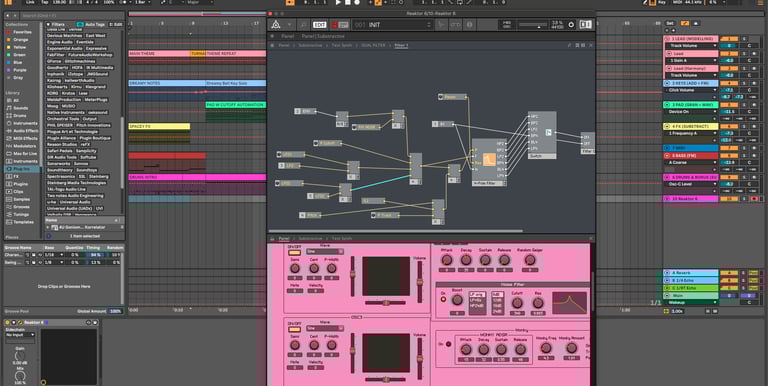The height and width of the screenshot is (386, 768).
Task: Click the Wobby Amount knob
Action: (x=571, y=348)
